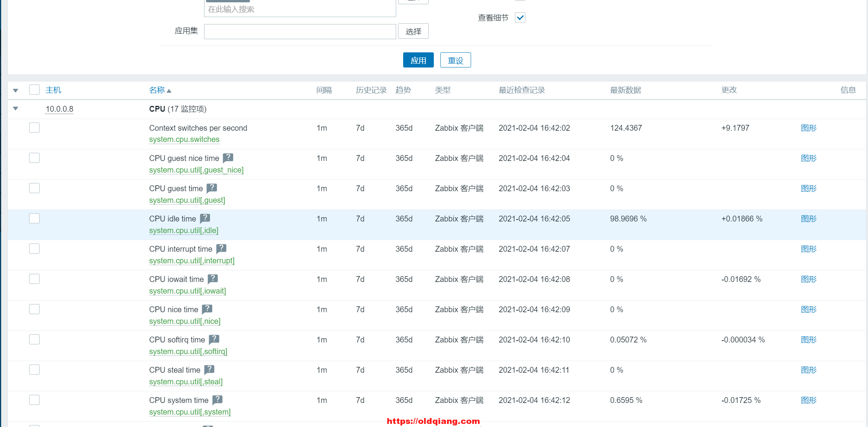
Task: Open 图形 for CPU guest nice time
Action: [x=809, y=158]
